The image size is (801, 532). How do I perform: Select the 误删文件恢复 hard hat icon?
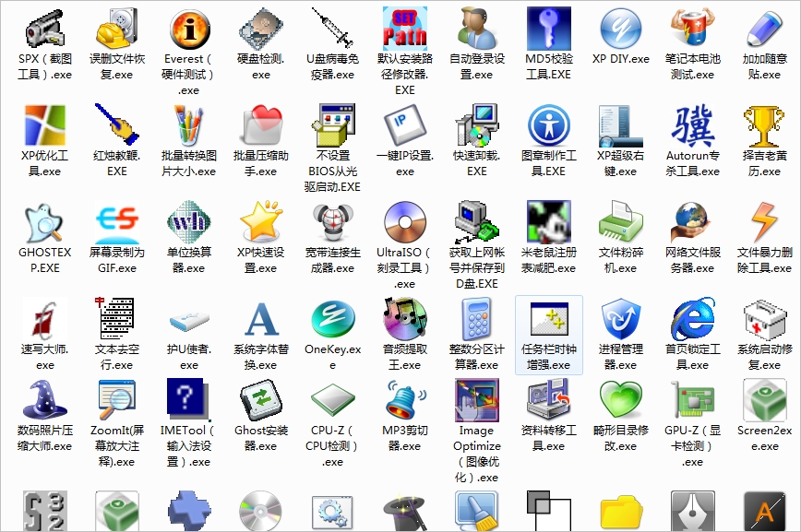117,29
